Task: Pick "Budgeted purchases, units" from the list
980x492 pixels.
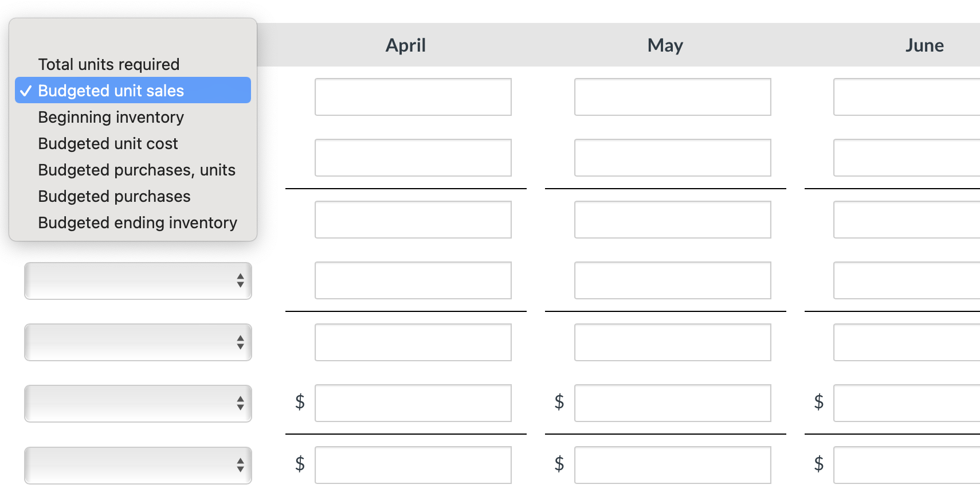Action: point(136,170)
